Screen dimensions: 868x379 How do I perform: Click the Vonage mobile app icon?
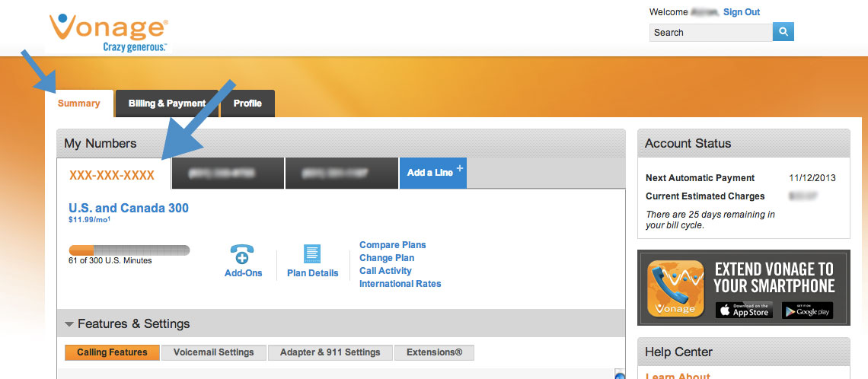click(675, 288)
